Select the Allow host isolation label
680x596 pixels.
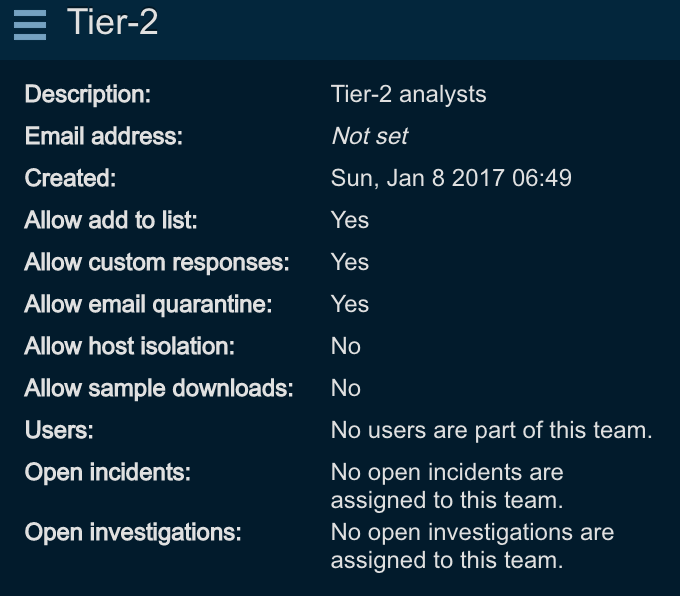coord(129,347)
